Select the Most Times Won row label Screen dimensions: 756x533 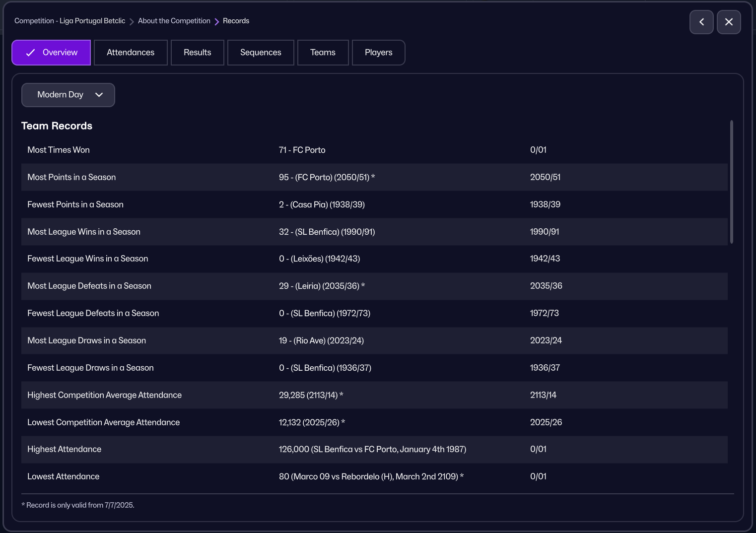click(x=59, y=150)
